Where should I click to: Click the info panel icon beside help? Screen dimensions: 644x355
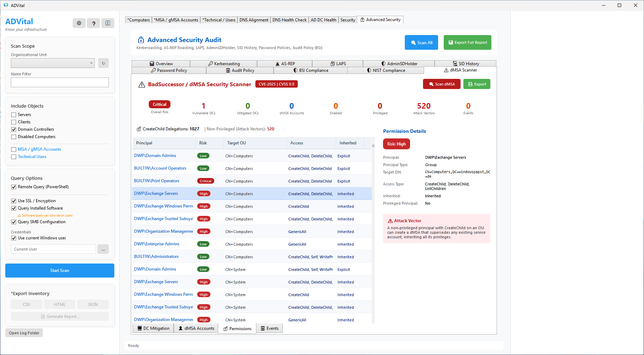108,23
